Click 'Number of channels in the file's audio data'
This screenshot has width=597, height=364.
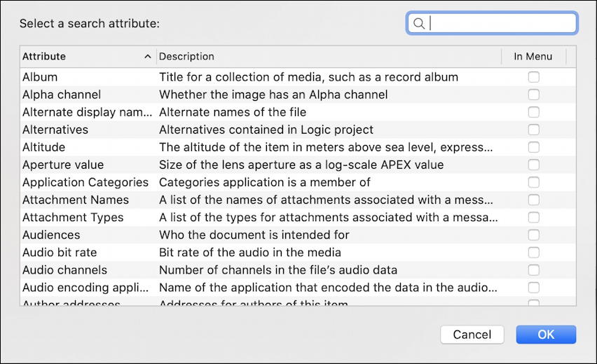pyautogui.click(x=278, y=269)
